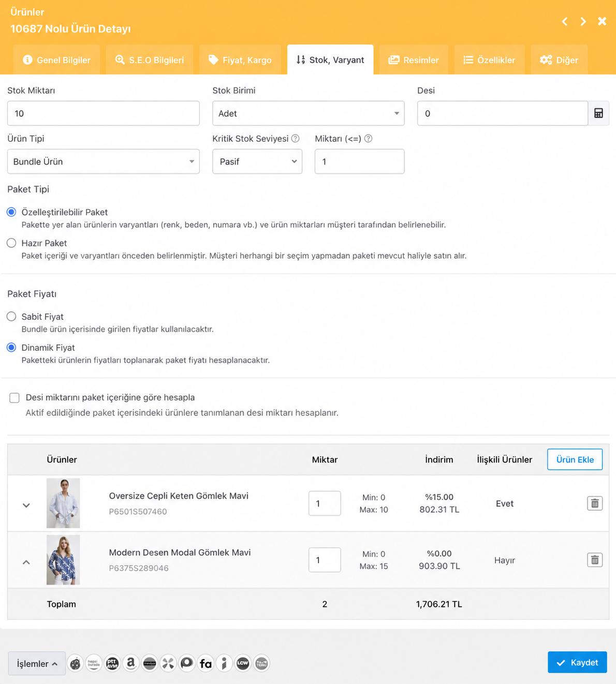The width and height of the screenshot is (616, 684).
Task: Open the Stok Birimi dropdown
Action: coord(309,113)
